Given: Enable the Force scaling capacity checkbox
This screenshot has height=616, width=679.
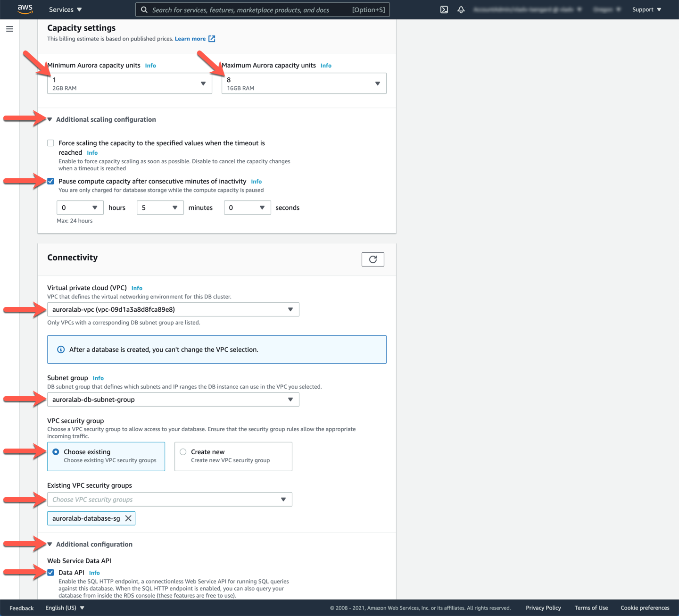Looking at the screenshot, I should [50, 143].
